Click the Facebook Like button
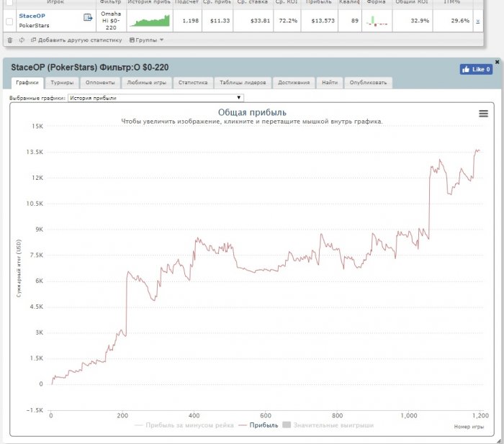Screen dimensions: 504x444 pyautogui.click(x=476, y=69)
